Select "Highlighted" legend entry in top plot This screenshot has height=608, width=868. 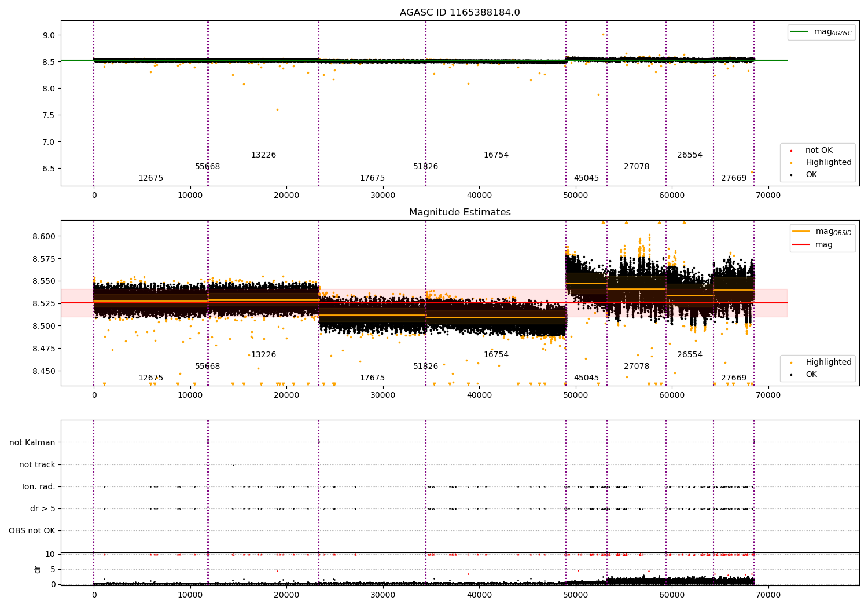[829, 163]
